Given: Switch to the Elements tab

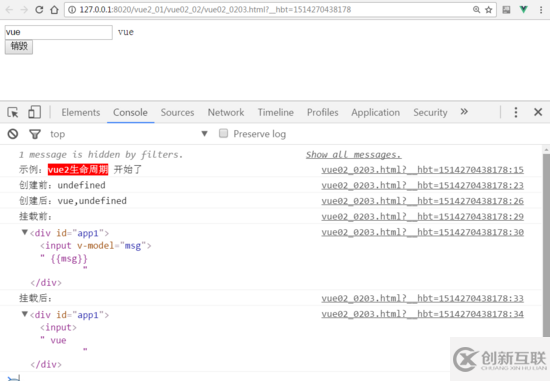Looking at the screenshot, I should click(x=81, y=112).
